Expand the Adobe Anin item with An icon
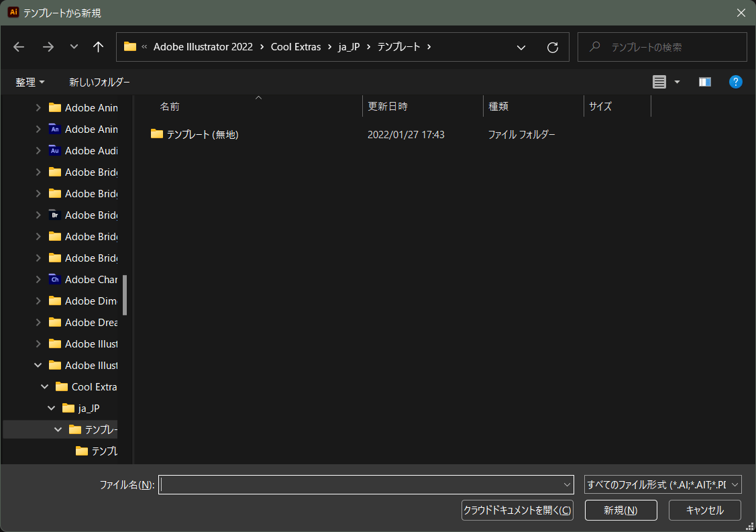 [38, 129]
